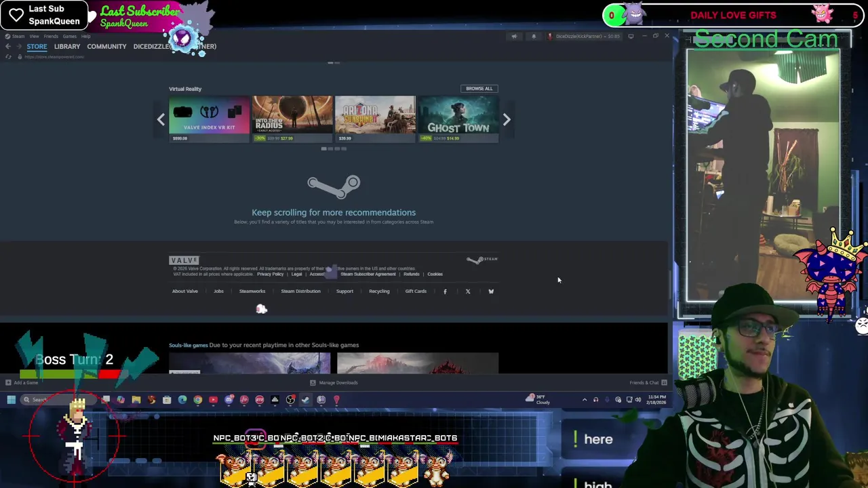The width and height of the screenshot is (868, 488).
Task: Open the Games menu in Steam
Action: pos(69,36)
